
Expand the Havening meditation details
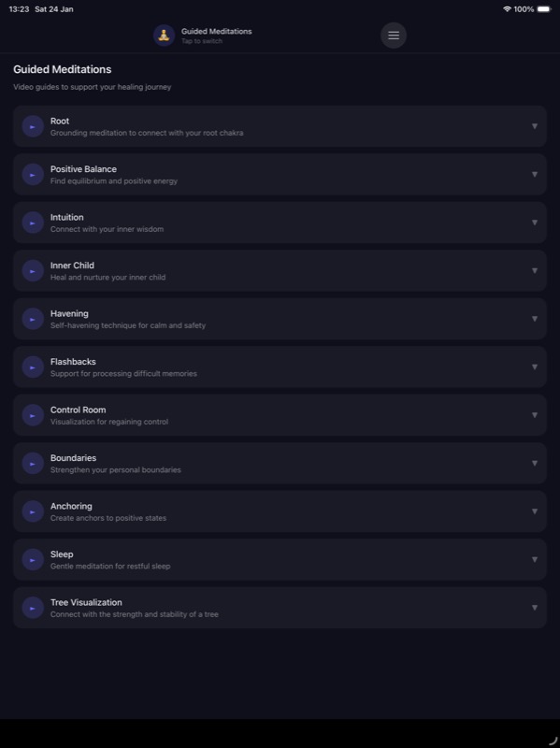pyautogui.click(x=534, y=319)
